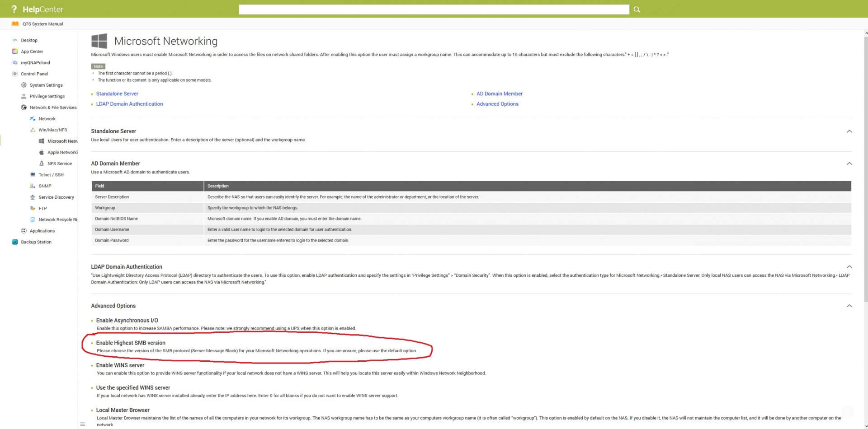The image size is (868, 429).
Task: Open Apple Networking via its apple icon
Action: tap(42, 152)
